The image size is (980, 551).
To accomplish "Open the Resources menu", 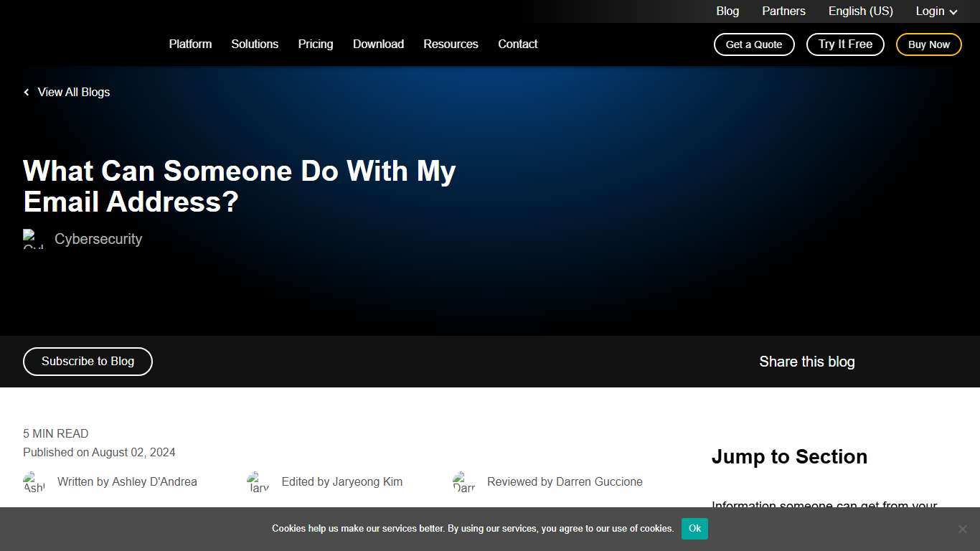I will click(x=451, y=44).
